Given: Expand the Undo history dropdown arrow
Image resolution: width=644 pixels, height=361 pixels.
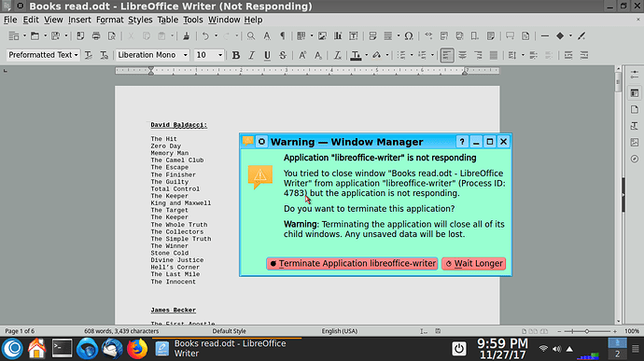Looking at the screenshot, I should [x=216, y=36].
